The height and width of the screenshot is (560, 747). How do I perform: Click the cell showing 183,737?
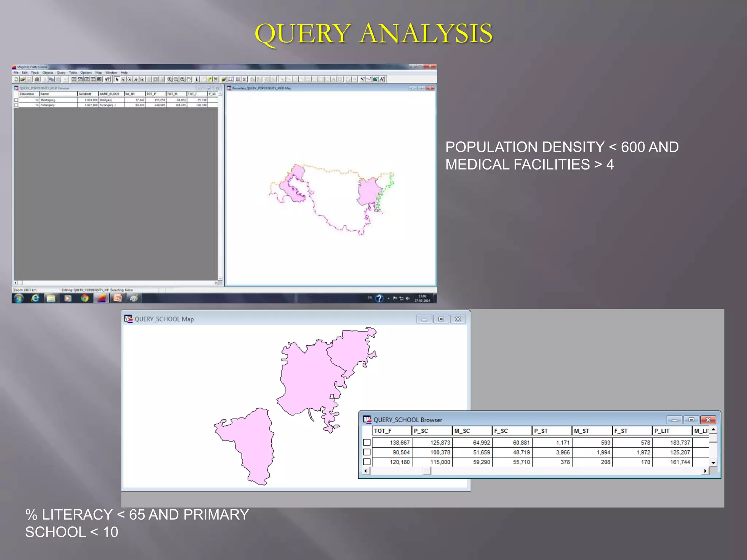click(x=672, y=442)
